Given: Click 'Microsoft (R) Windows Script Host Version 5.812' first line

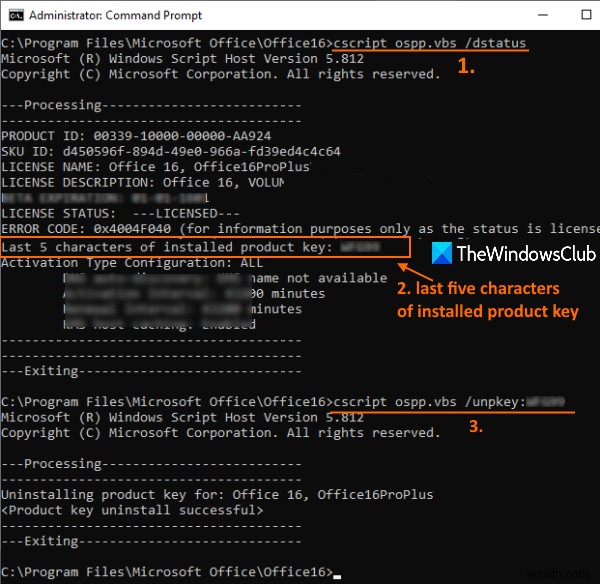Looking at the screenshot, I should [x=183, y=59].
